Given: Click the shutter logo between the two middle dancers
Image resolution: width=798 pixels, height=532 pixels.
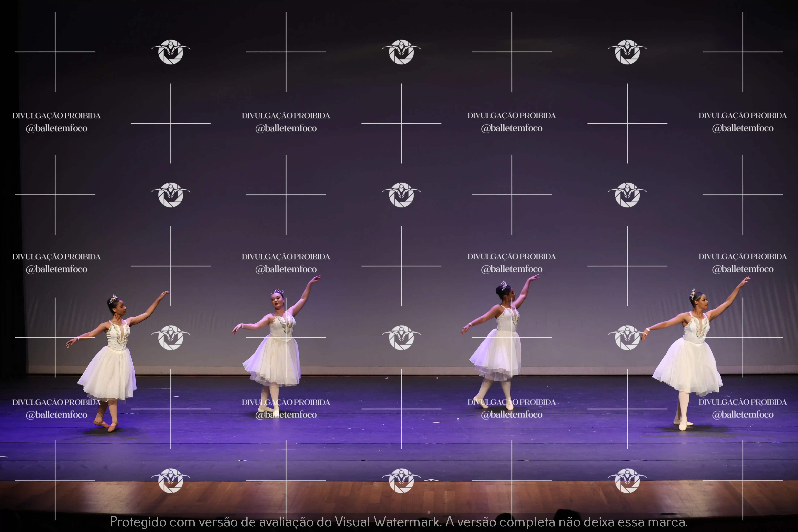Looking at the screenshot, I should click(401, 338).
